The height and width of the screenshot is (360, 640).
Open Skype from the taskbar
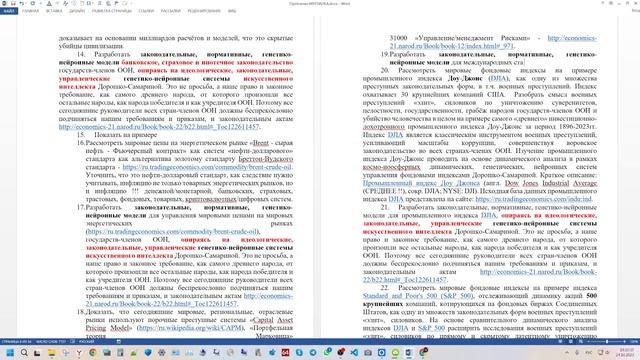click(x=299, y=353)
